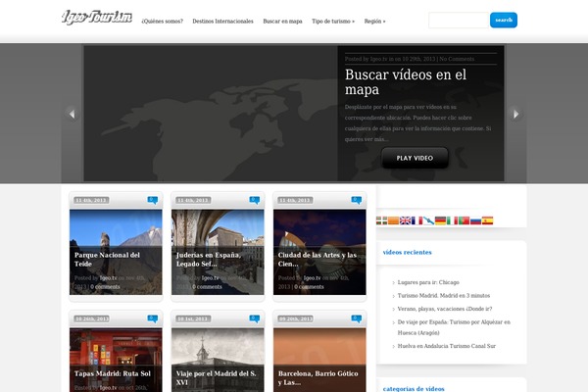Click the '09 20th, 2013' date label
This screenshot has height=392, width=588.
tap(296, 318)
